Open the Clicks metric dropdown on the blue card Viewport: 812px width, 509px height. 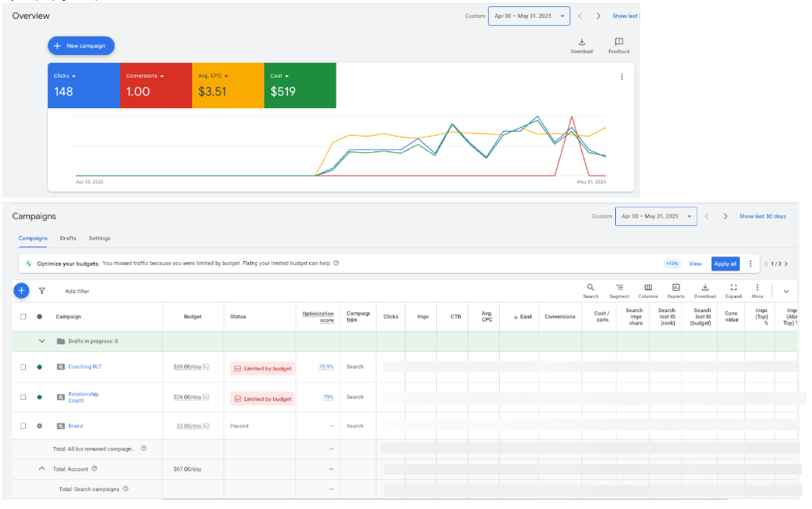65,76
